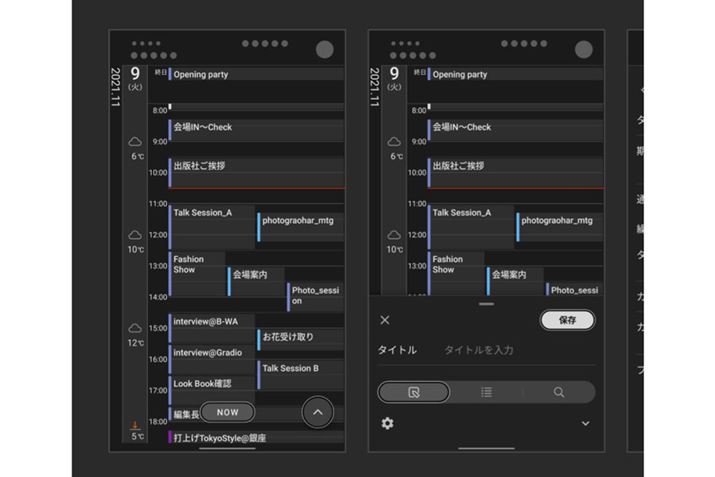
Task: Select the search tab in event panel
Action: coord(559,392)
